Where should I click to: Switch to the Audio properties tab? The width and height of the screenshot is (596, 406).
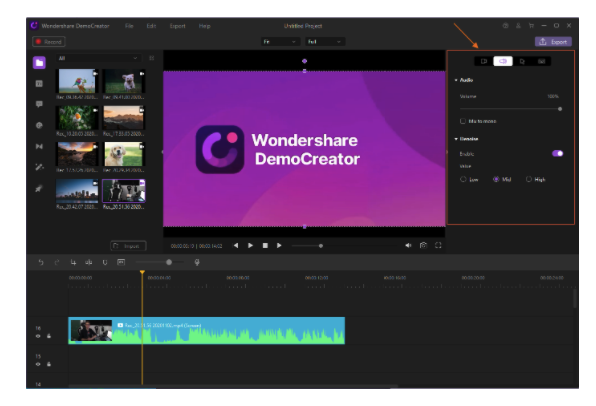[503, 61]
